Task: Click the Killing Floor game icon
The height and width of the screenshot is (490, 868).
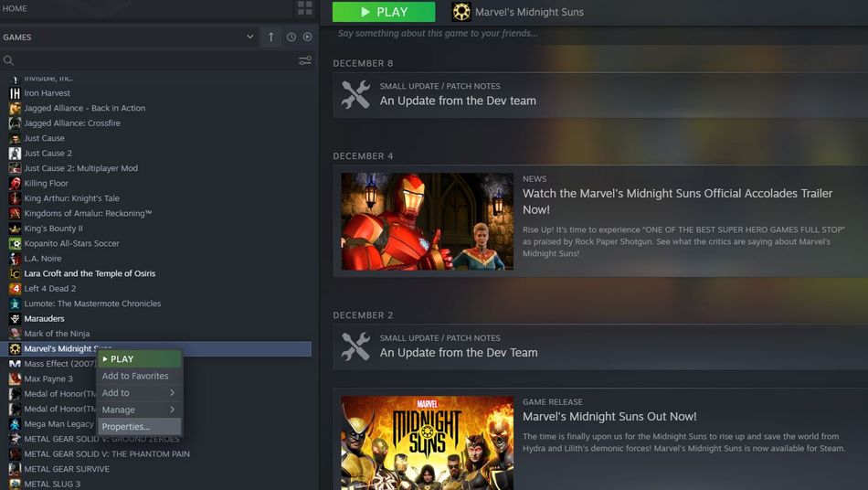Action: tap(15, 183)
